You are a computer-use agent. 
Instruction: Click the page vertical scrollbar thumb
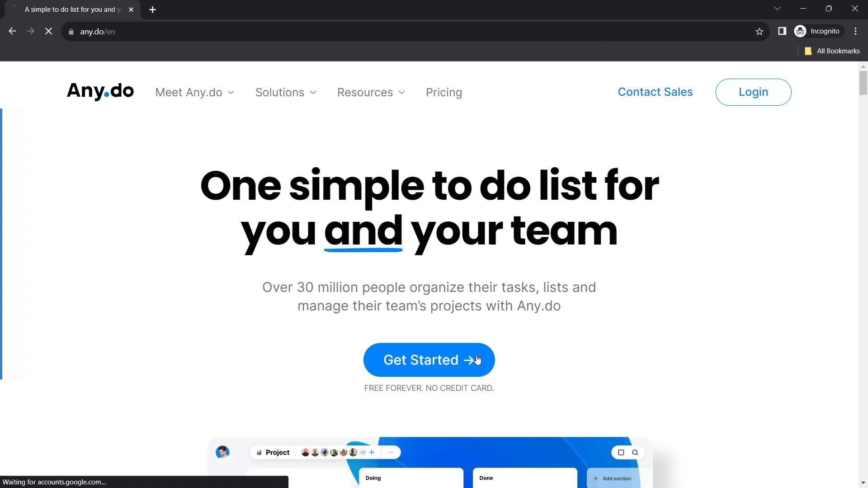point(863,83)
